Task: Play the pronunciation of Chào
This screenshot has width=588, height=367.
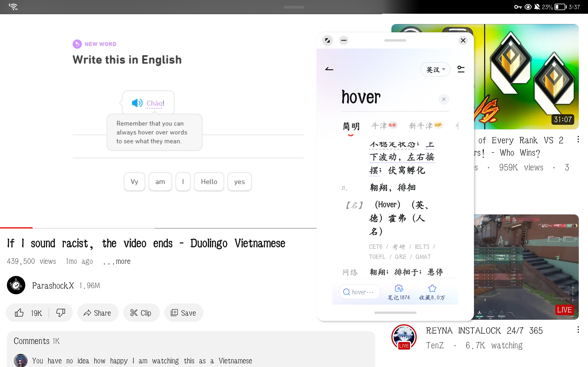Action: point(137,103)
